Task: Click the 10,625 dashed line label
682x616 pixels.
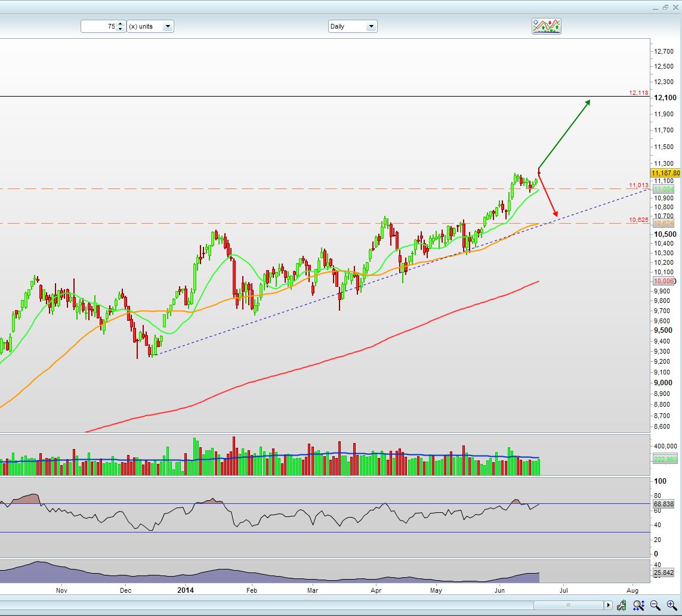Action: tap(638, 220)
